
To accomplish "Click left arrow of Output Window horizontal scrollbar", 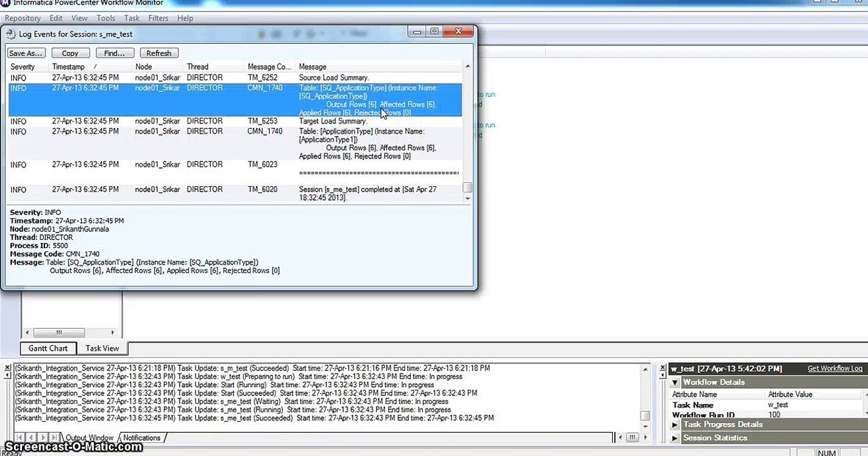I will [620, 438].
